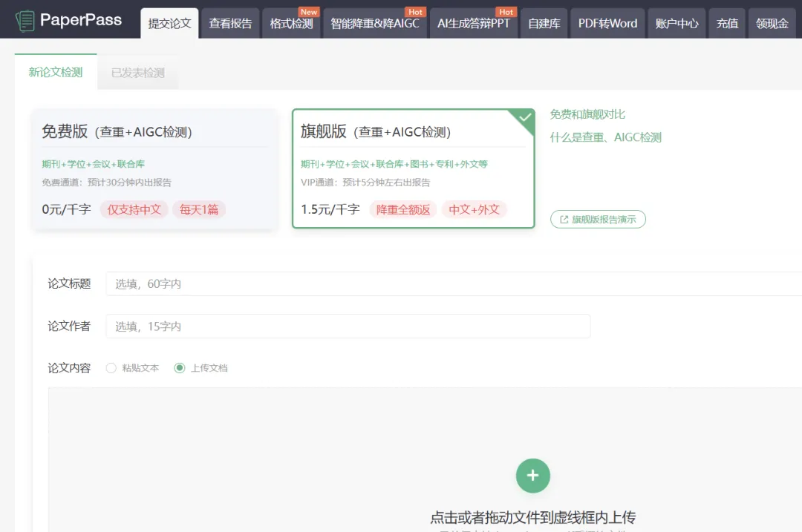Open the 智能降重&降AIGC tab
802x532 pixels.
(x=375, y=24)
